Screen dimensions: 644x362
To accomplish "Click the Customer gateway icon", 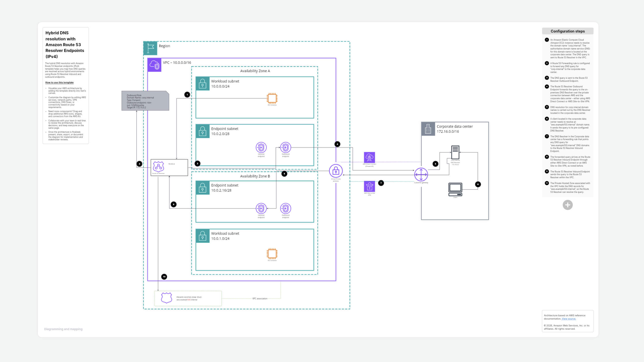I will click(421, 174).
